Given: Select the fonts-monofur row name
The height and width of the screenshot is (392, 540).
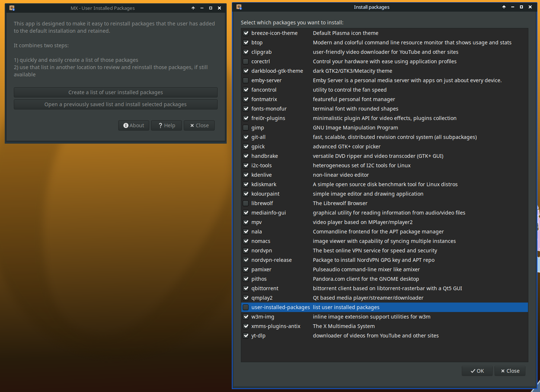Looking at the screenshot, I should point(269,109).
